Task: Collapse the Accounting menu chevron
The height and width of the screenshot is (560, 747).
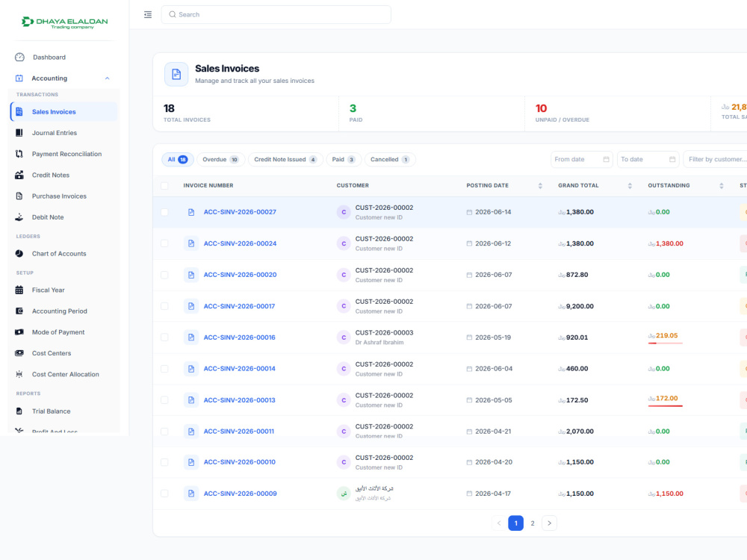Action: [107, 78]
